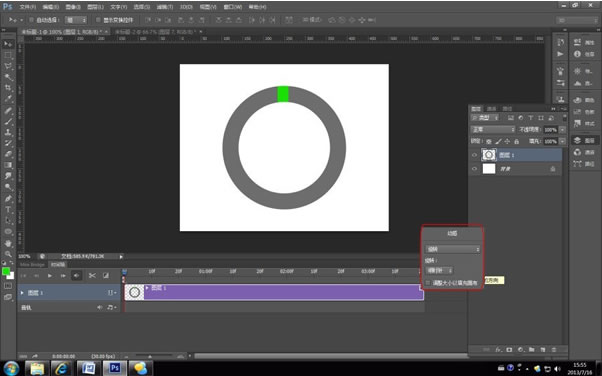Select the Move tool in the toolbox
602x376 pixels.
pos(8,44)
